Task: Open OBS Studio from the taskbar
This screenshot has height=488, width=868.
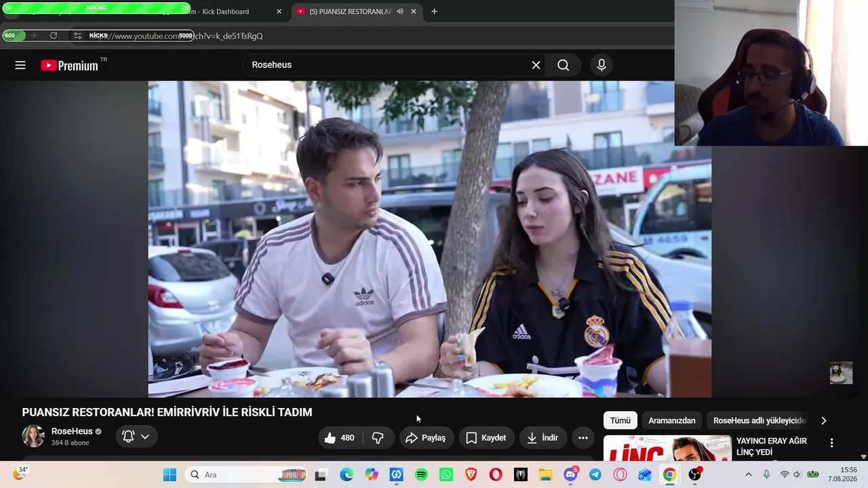Action: click(x=694, y=474)
